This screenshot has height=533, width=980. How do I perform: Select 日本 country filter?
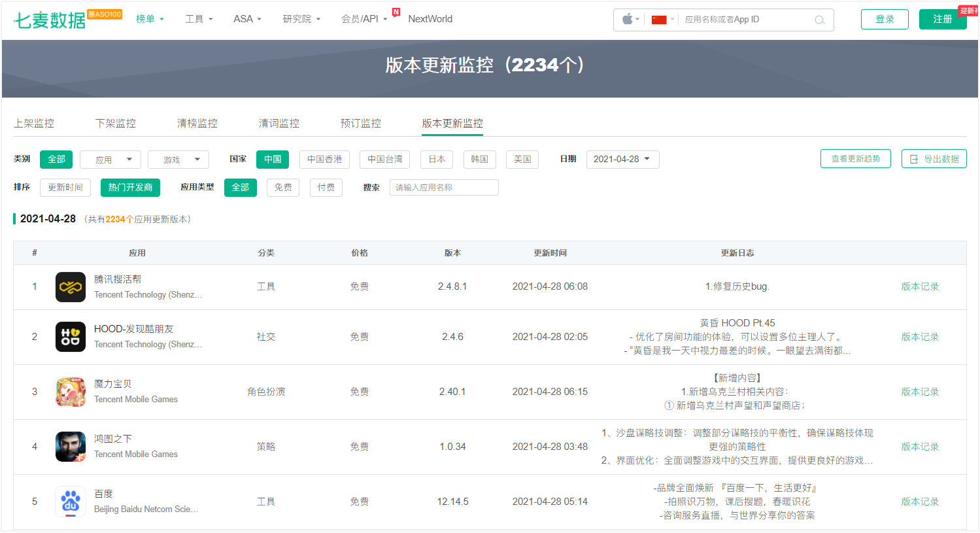click(437, 160)
